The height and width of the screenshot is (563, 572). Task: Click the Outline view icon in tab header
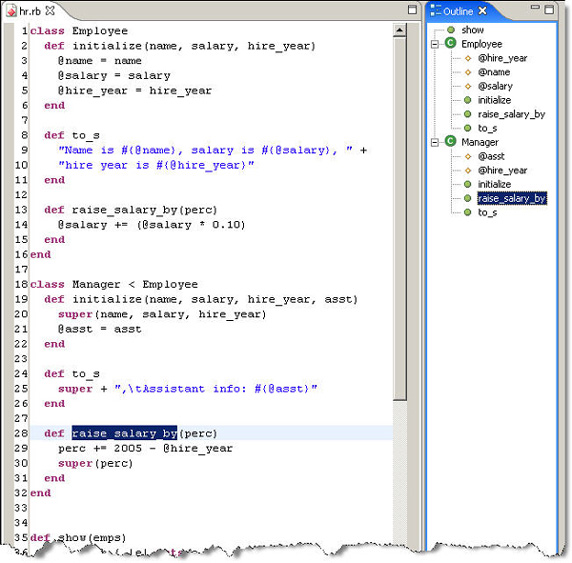436,11
